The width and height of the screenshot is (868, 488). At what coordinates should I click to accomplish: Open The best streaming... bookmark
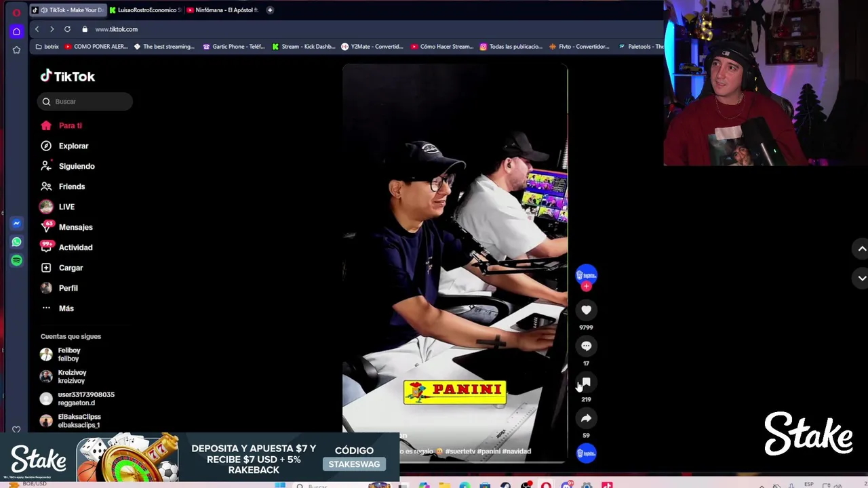coord(164,47)
